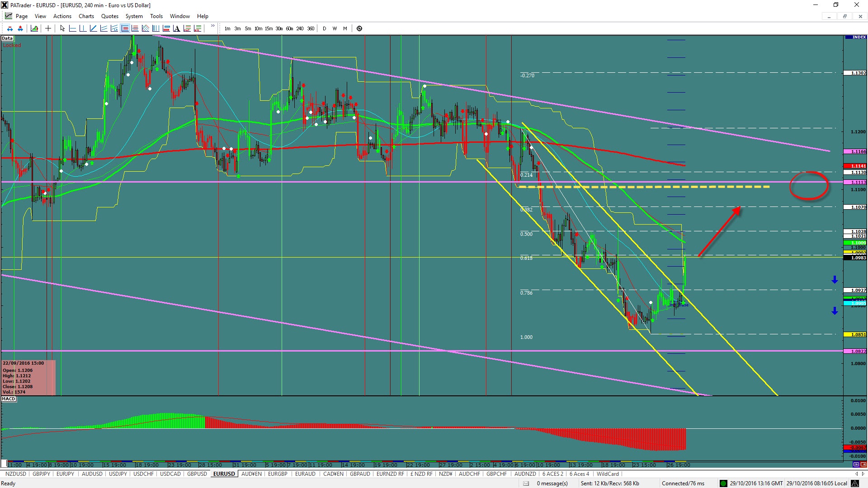Image resolution: width=868 pixels, height=488 pixels.
Task: Switch chart to 360 minute timeframe
Action: click(x=311, y=28)
